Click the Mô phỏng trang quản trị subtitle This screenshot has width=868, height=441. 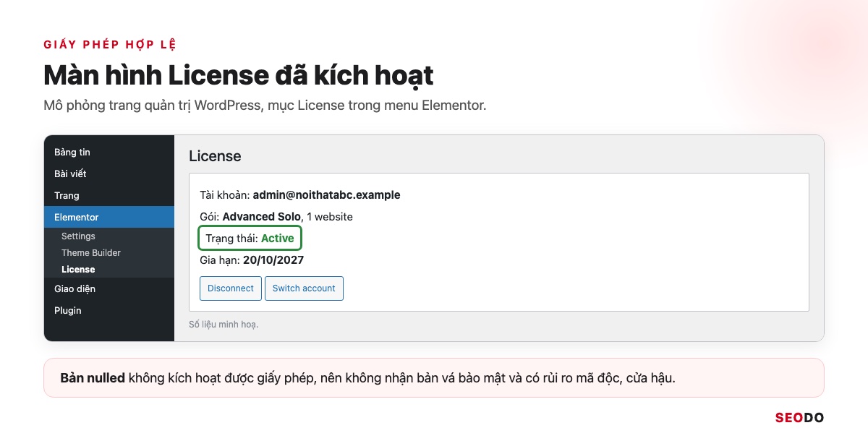(265, 106)
